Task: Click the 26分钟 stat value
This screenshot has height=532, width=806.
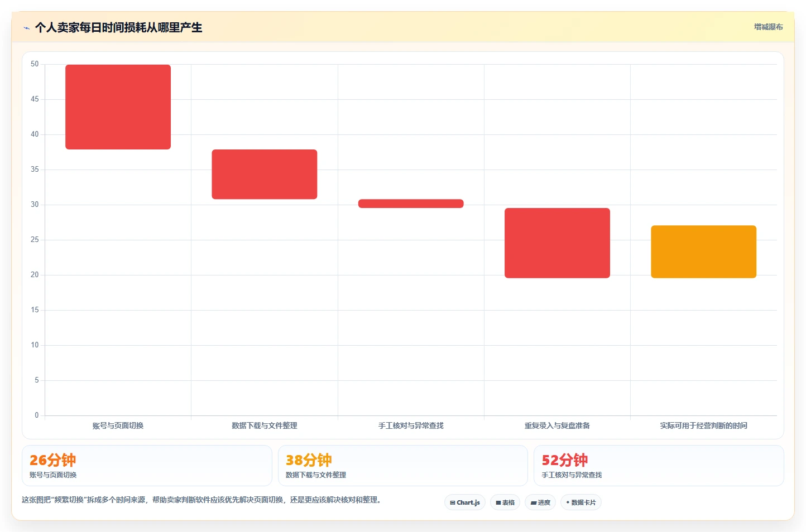Action: (52, 460)
